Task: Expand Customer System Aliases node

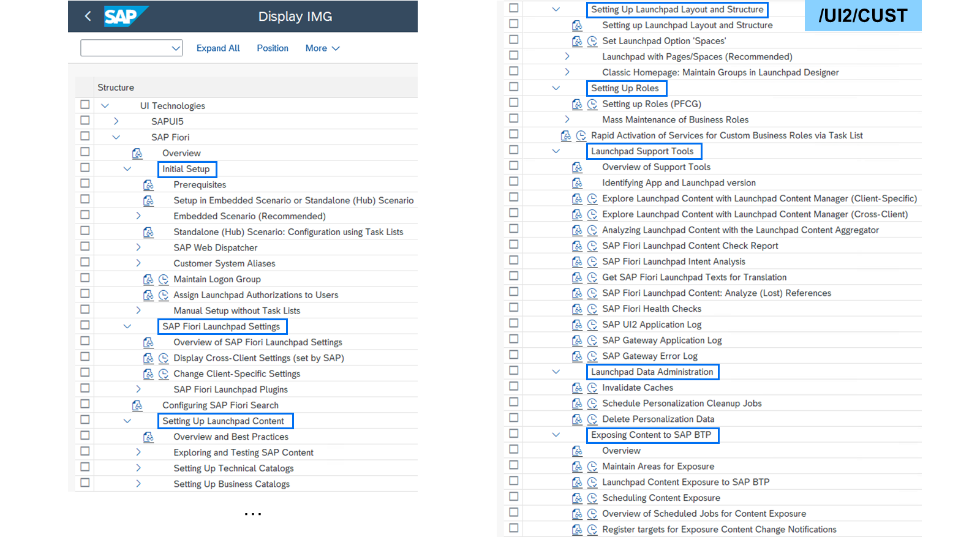Action: point(138,263)
